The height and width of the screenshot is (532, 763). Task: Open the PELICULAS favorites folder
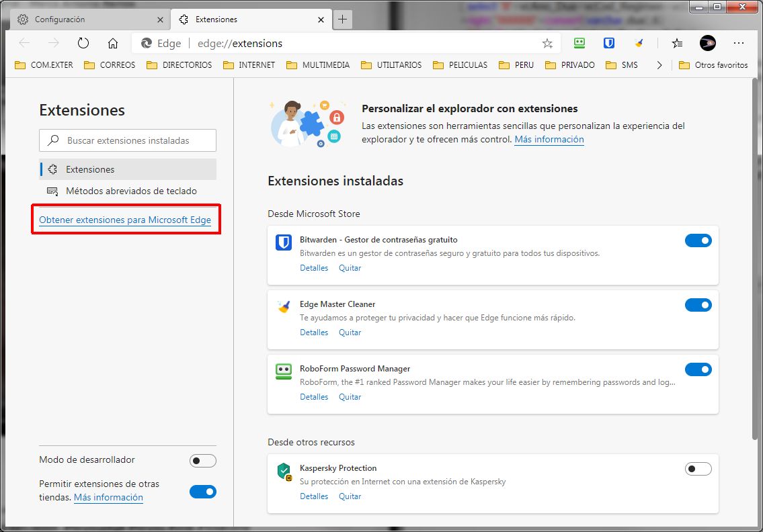[x=460, y=64]
